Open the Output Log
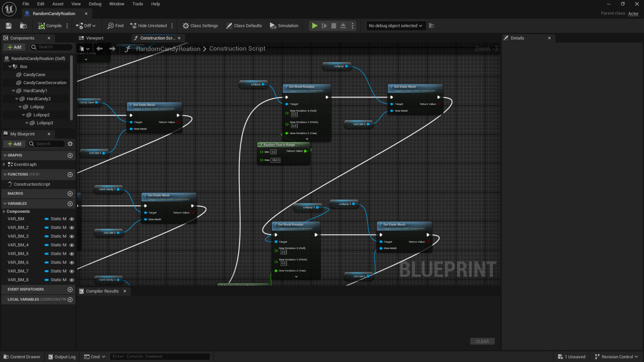Viewport: 644px width, 362px height. coord(62,357)
